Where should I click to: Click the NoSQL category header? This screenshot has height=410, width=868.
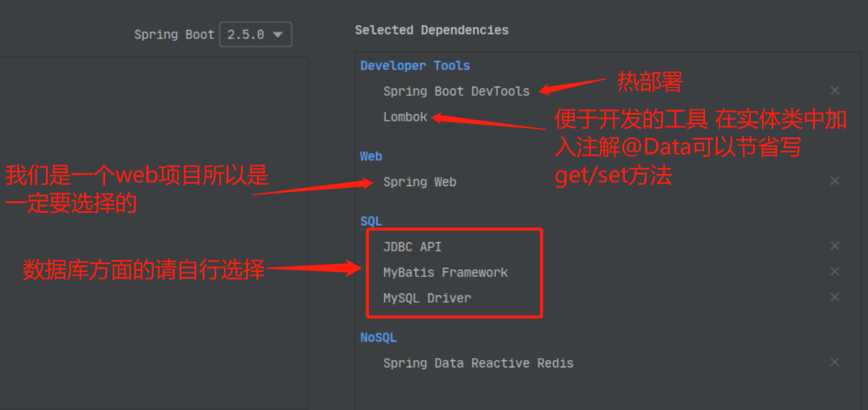coord(379,337)
